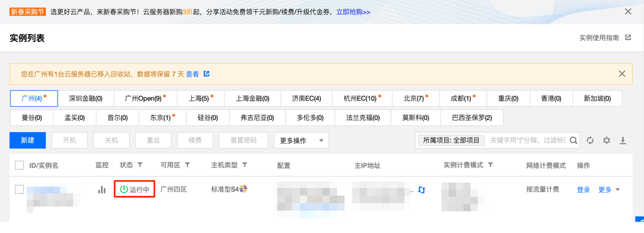
Task: Click the 网络计费模式 column header
Action: (x=546, y=165)
